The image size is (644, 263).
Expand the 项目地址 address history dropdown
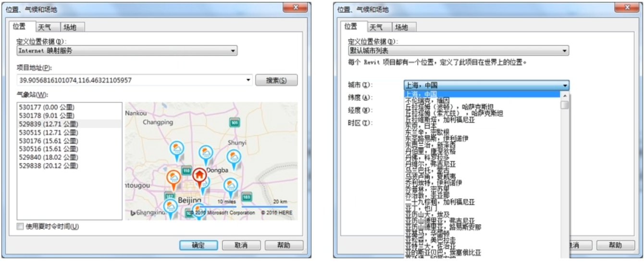[x=248, y=80]
